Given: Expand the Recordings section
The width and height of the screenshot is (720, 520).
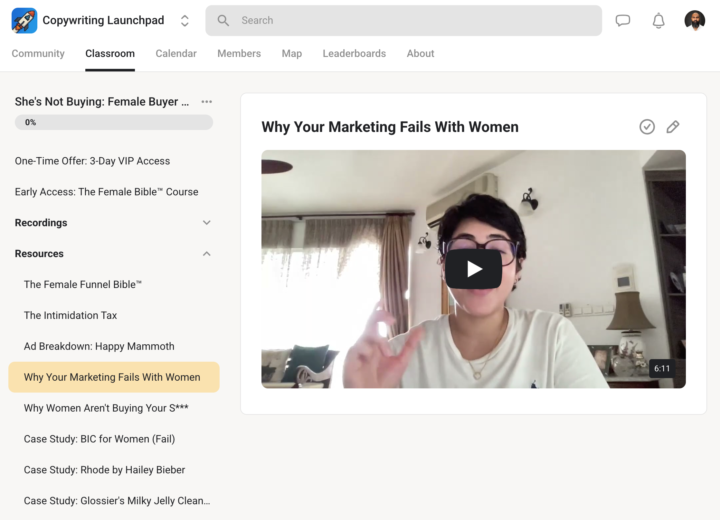Looking at the screenshot, I should tap(113, 223).
